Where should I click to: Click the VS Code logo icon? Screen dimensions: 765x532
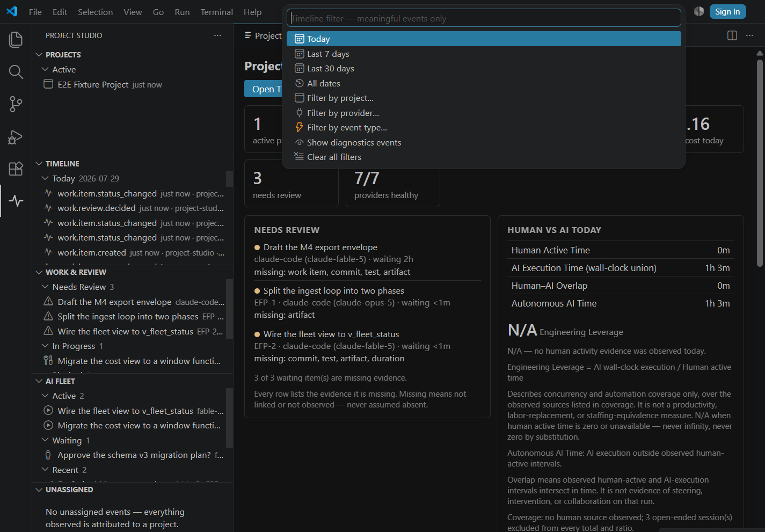click(x=12, y=12)
